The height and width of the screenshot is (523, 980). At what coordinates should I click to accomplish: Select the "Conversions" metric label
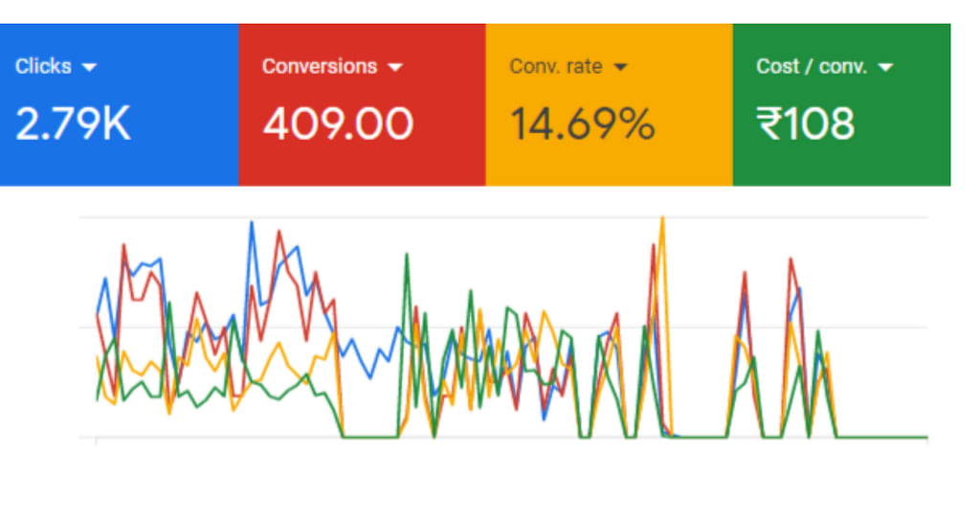[319, 66]
